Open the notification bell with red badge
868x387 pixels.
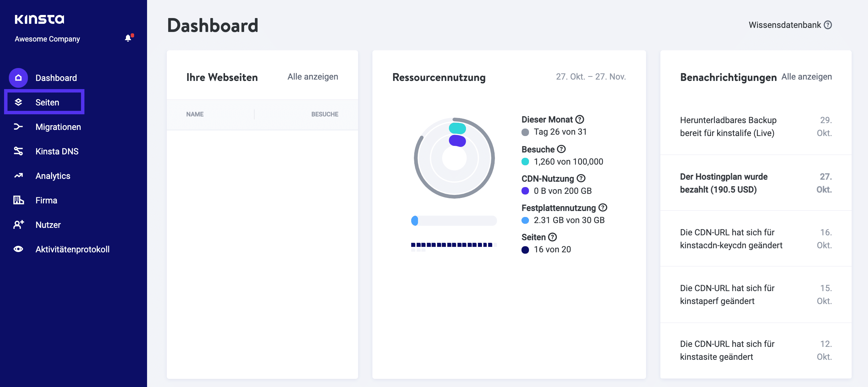(x=128, y=38)
